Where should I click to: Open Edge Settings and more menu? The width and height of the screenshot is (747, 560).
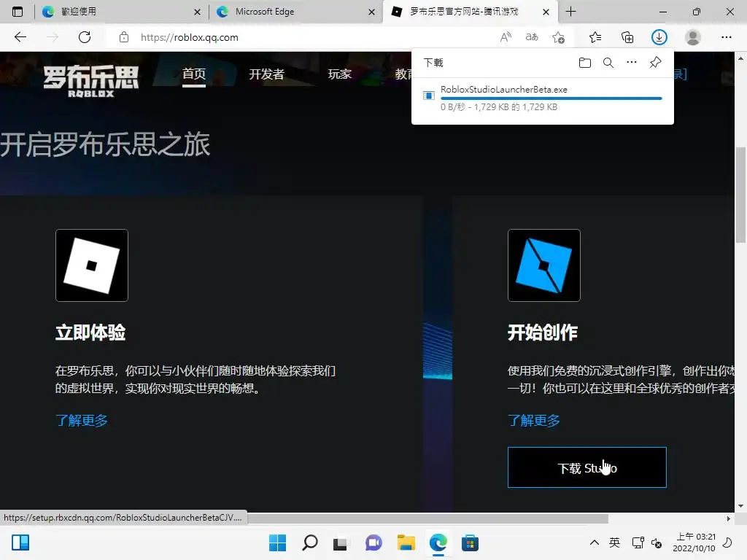726,37
